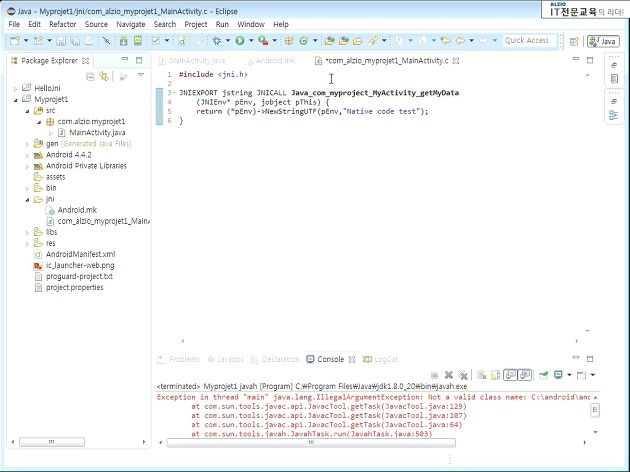
Task: Collapse the jni folder node
Action: pos(27,199)
